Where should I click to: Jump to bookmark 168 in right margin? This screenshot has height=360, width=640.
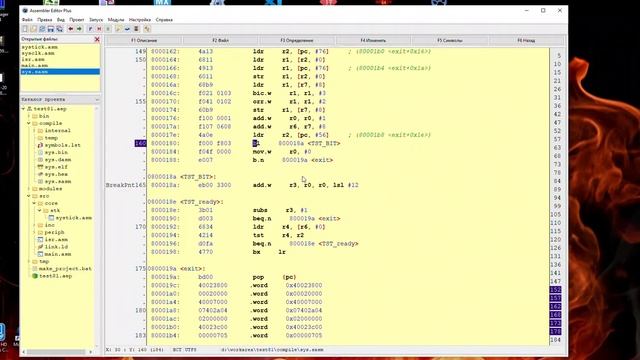tap(556, 315)
